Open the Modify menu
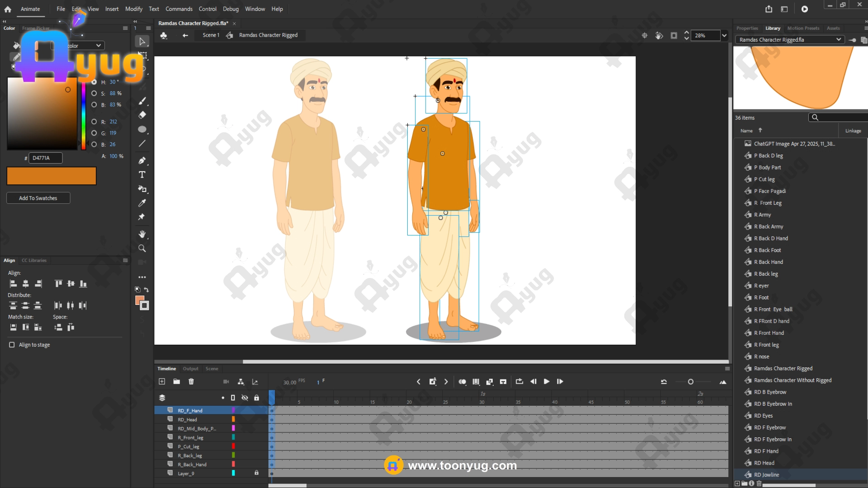This screenshot has width=868, height=488. pyautogui.click(x=133, y=9)
